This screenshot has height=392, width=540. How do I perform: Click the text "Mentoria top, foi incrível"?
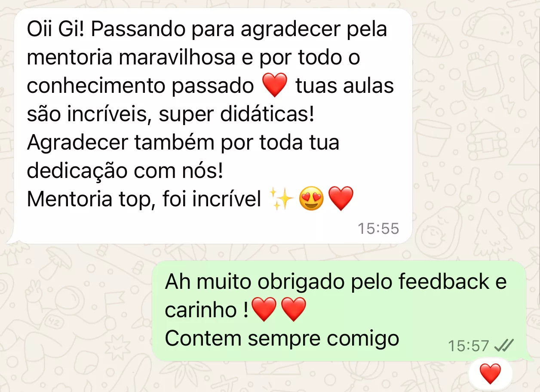144,199
